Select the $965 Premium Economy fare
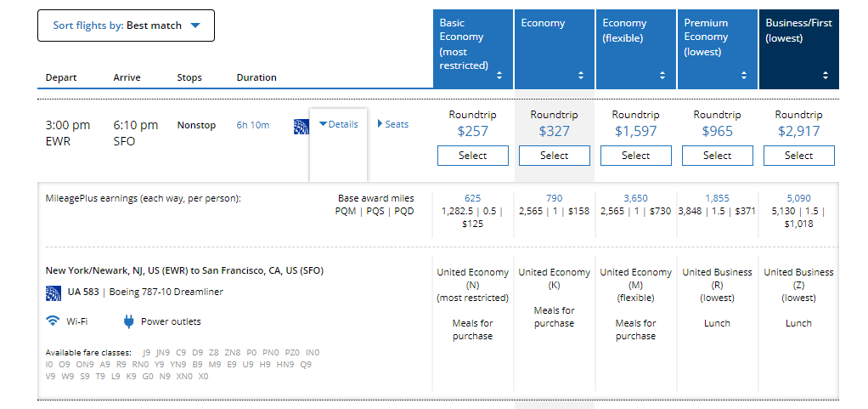 click(x=718, y=156)
